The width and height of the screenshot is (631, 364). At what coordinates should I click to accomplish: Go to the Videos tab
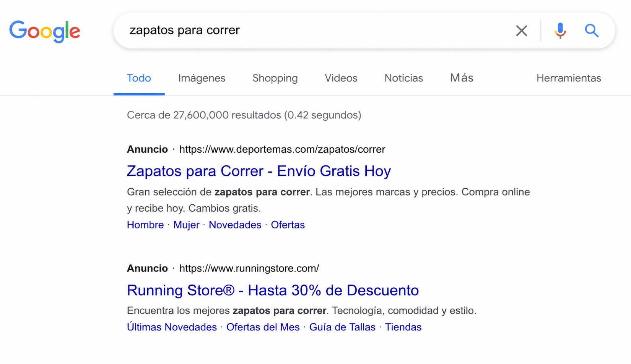click(341, 78)
